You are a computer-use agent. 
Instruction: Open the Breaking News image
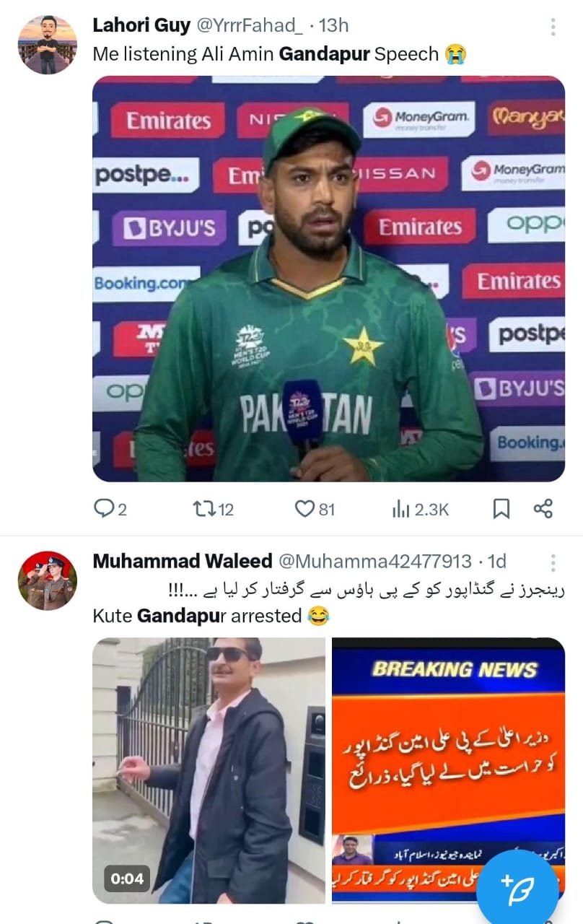coord(448,770)
